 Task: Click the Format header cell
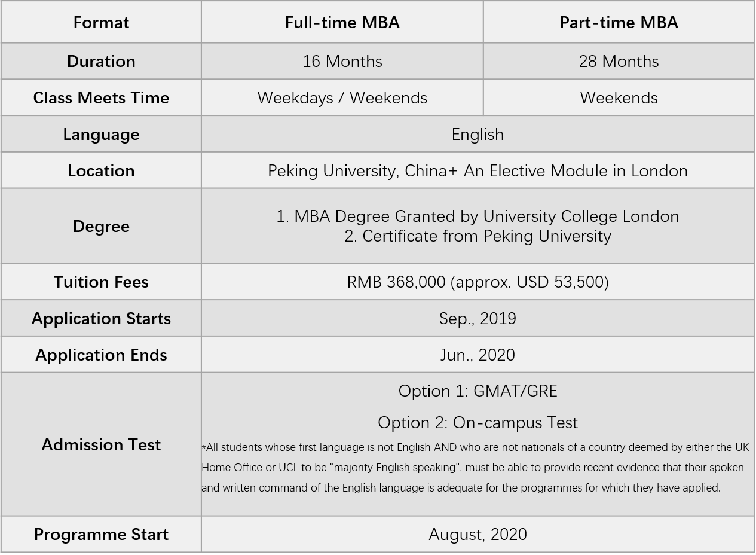click(x=101, y=23)
